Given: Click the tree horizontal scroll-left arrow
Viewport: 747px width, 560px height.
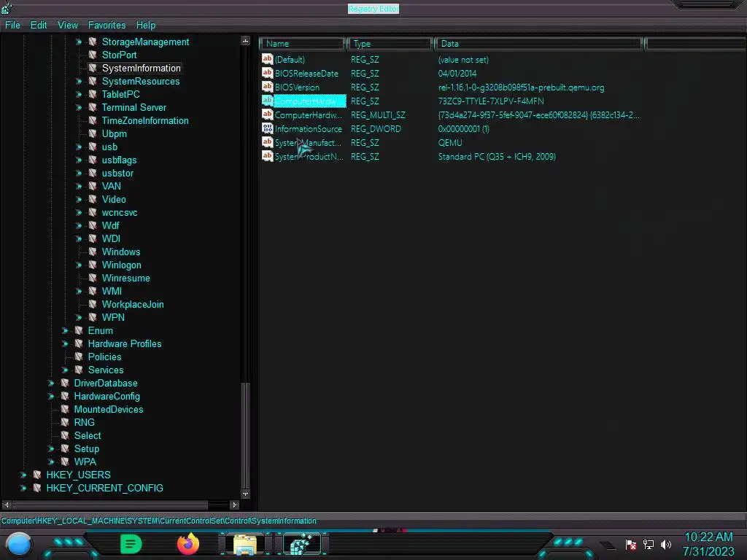Looking at the screenshot, I should (x=6, y=505).
